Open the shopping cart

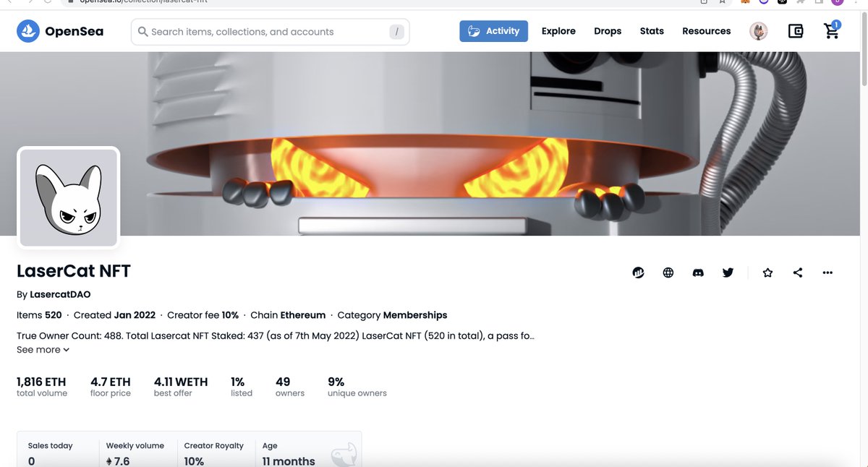[833, 30]
